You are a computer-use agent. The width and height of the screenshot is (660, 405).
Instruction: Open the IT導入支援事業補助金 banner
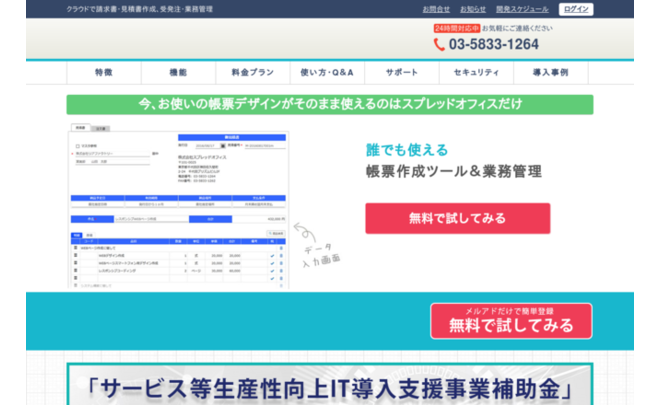[x=329, y=385]
